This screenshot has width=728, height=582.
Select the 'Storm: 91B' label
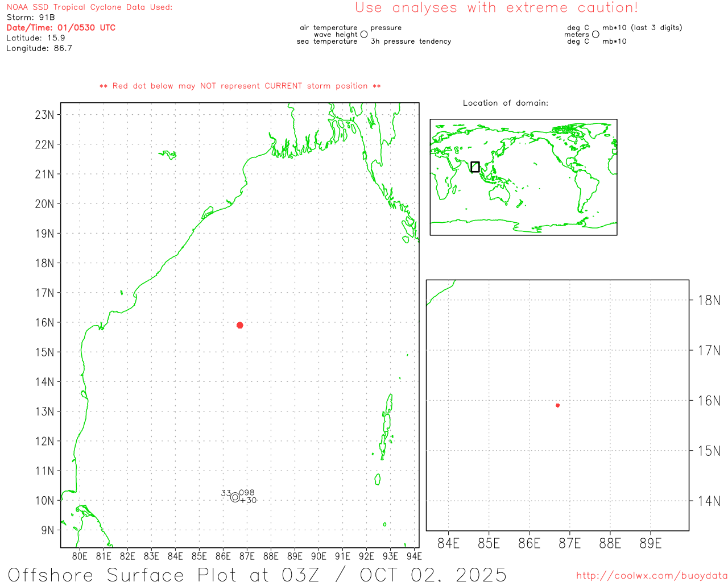click(31, 17)
